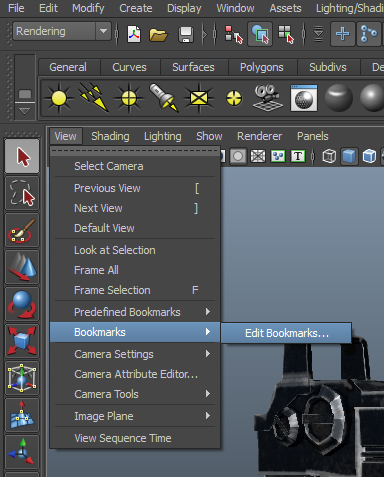Viewport: 384px width, 477px height.
Task: Choose Default View menu item
Action: tap(135, 228)
